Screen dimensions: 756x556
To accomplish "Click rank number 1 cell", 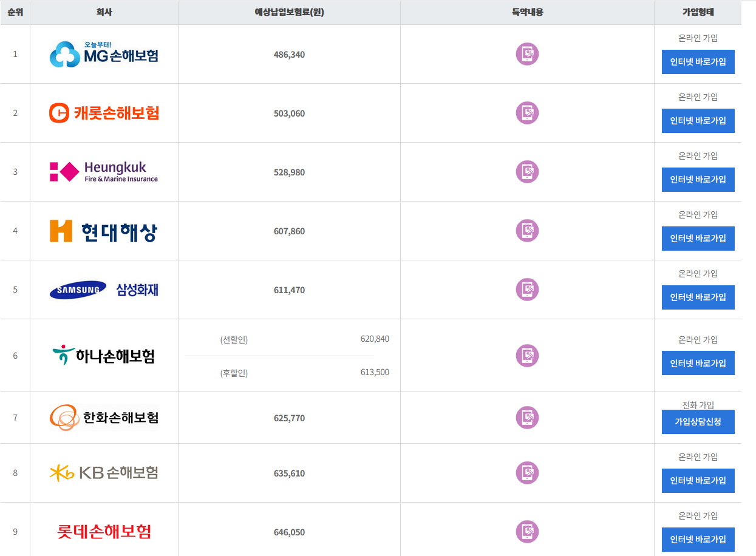I will [x=15, y=54].
